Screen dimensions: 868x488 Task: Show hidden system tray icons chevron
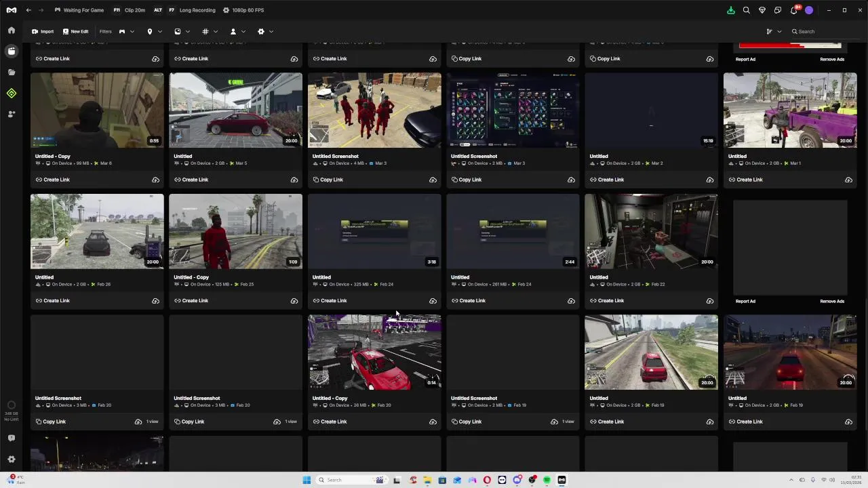(x=791, y=480)
